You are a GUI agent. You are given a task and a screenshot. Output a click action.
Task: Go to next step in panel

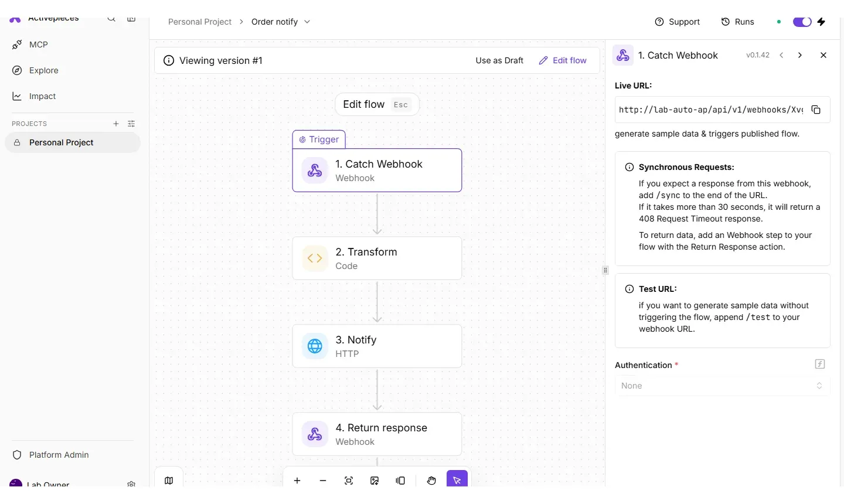coord(800,55)
